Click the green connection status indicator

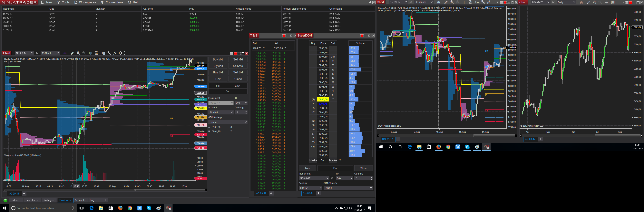click(5, 200)
